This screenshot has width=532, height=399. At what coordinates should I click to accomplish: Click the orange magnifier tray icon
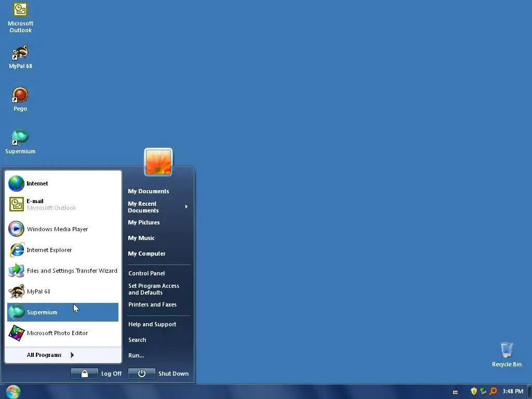493,391
